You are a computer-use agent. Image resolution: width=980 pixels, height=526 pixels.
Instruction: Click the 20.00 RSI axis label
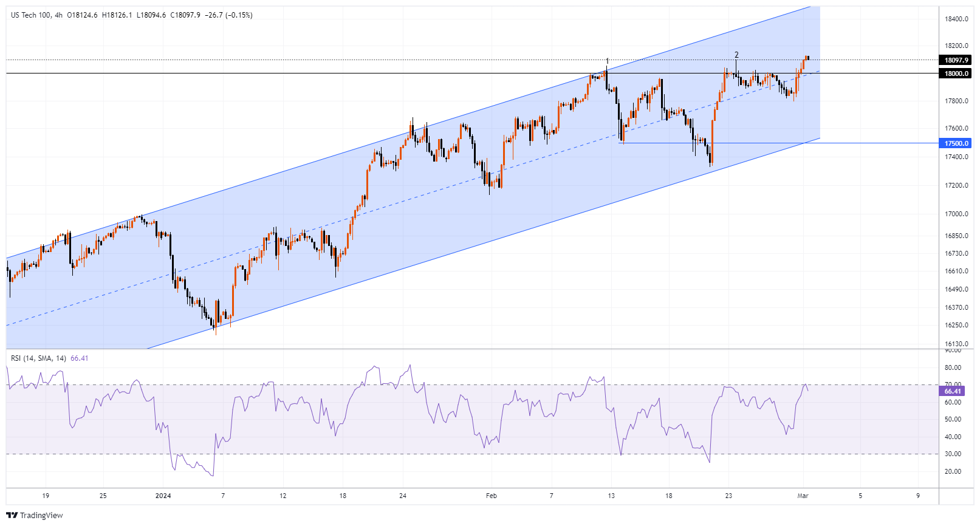(x=953, y=471)
